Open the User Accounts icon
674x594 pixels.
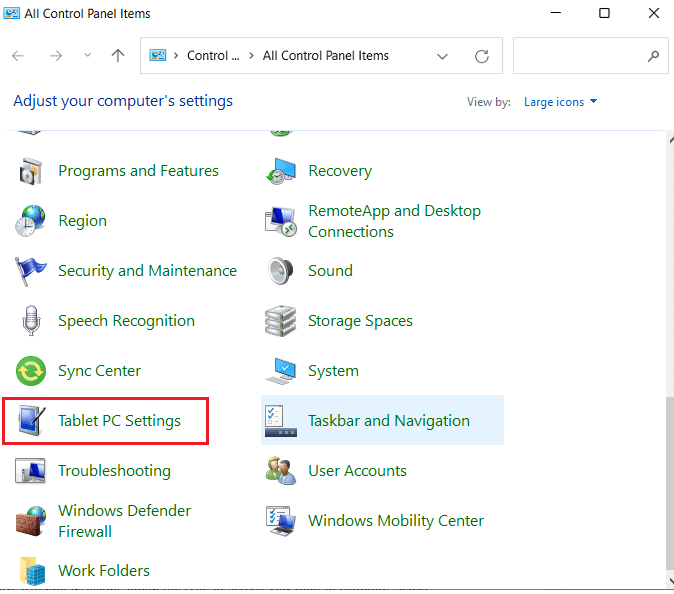pyautogui.click(x=281, y=471)
